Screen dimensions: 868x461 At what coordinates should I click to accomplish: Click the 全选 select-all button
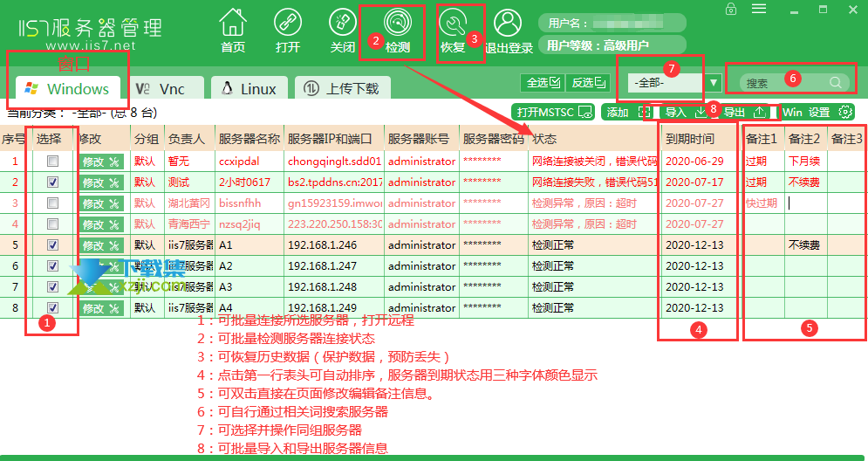click(x=543, y=83)
